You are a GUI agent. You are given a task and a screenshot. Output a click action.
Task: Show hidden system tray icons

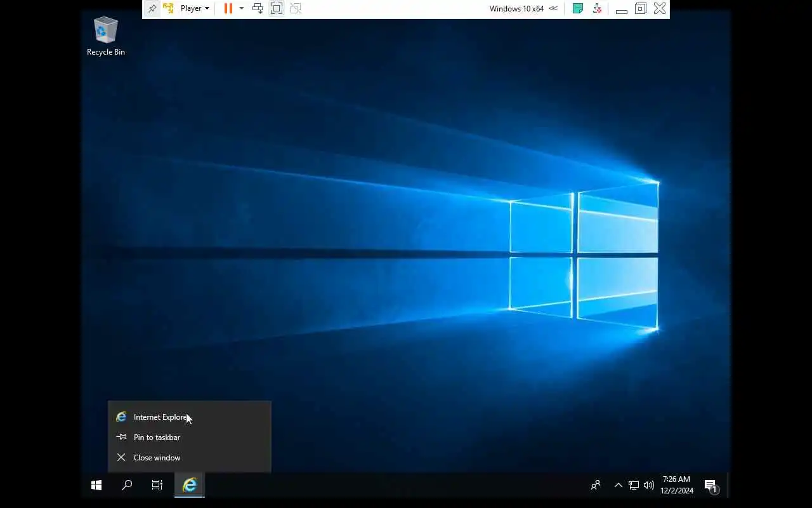[x=618, y=485]
